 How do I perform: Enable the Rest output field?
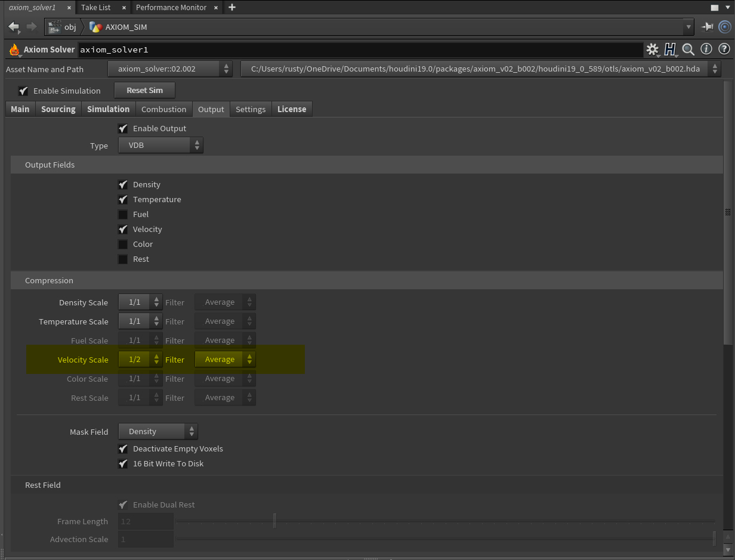tap(123, 259)
